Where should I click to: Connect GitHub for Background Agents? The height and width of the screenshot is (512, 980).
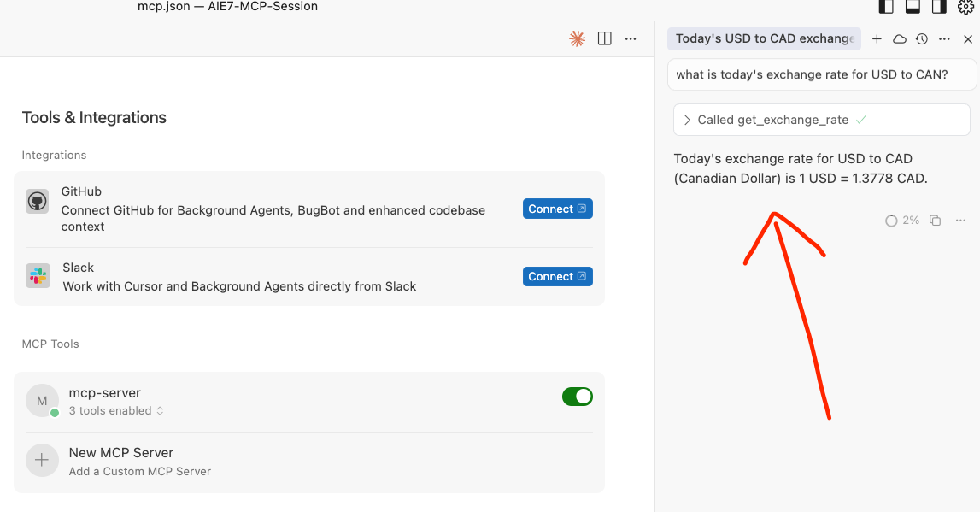(x=557, y=209)
